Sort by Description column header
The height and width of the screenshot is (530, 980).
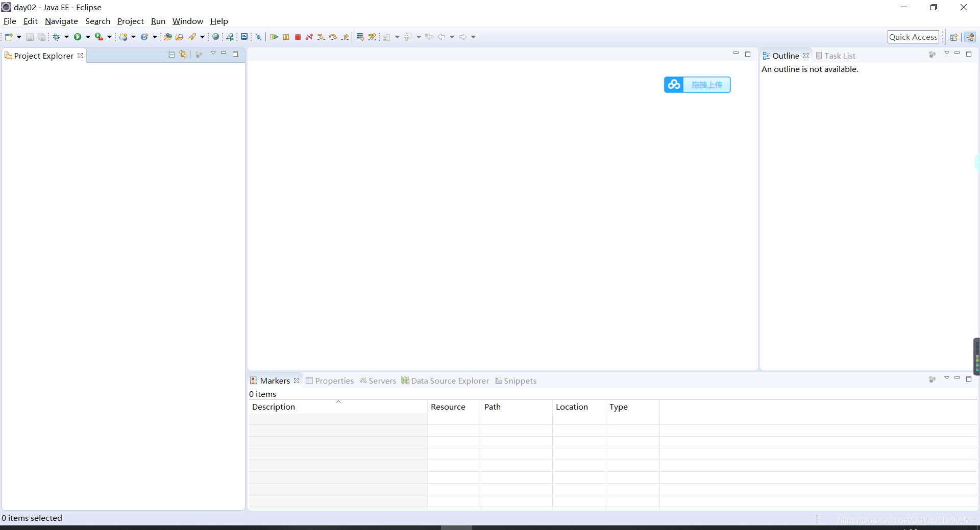338,407
